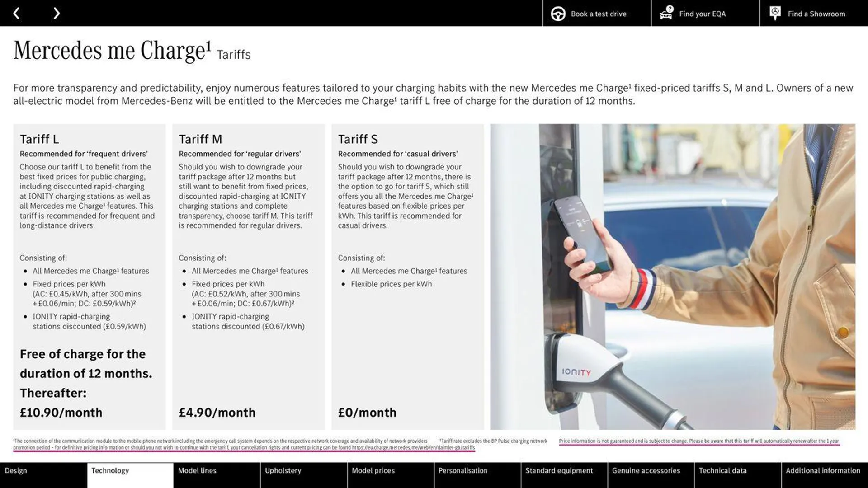The width and height of the screenshot is (868, 488).
Task: Click 'Additional information' tab
Action: point(823,471)
